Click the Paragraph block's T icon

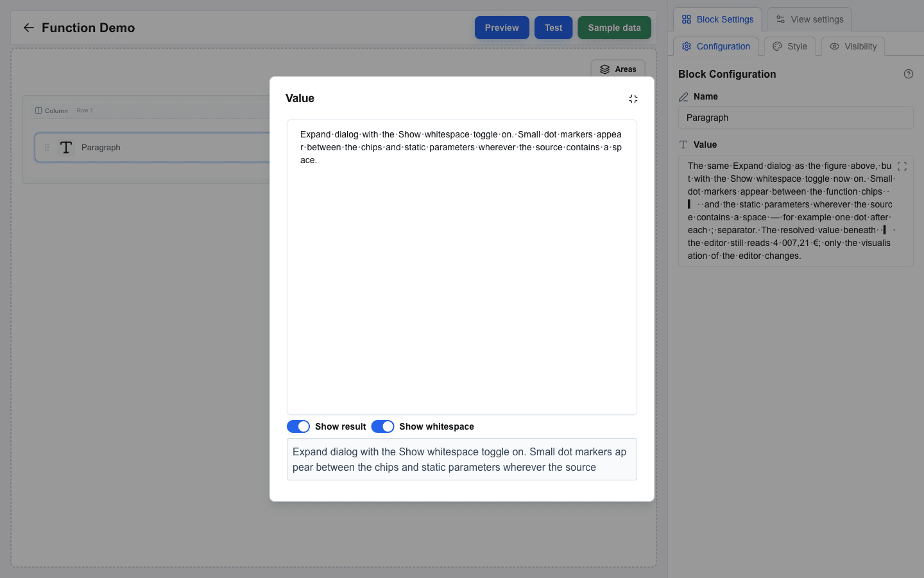[66, 148]
